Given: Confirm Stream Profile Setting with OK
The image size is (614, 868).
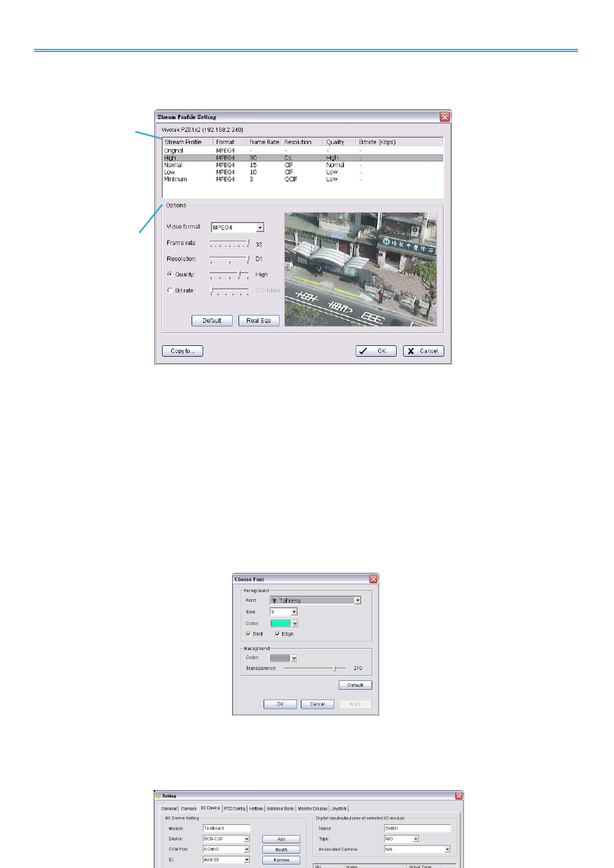Looking at the screenshot, I should tap(376, 351).
